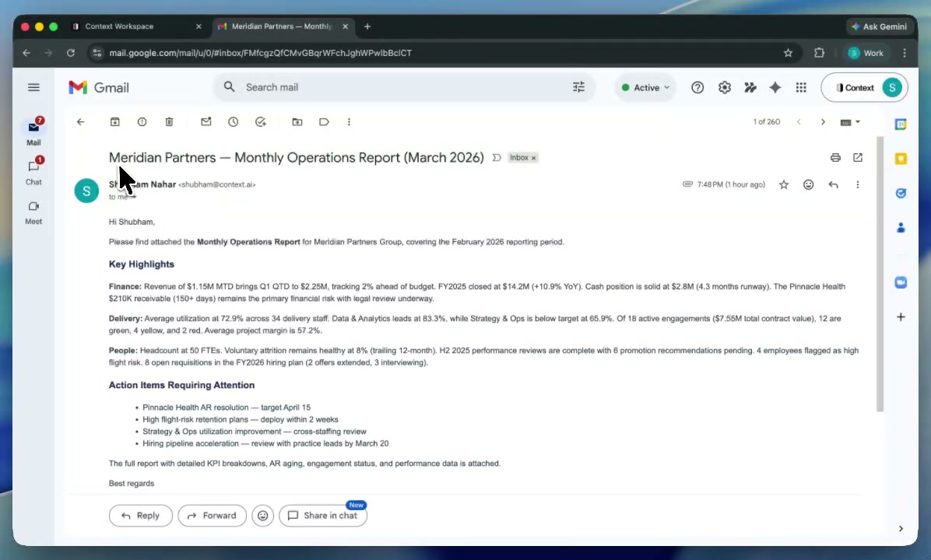Click into the Search mail field

point(404,87)
